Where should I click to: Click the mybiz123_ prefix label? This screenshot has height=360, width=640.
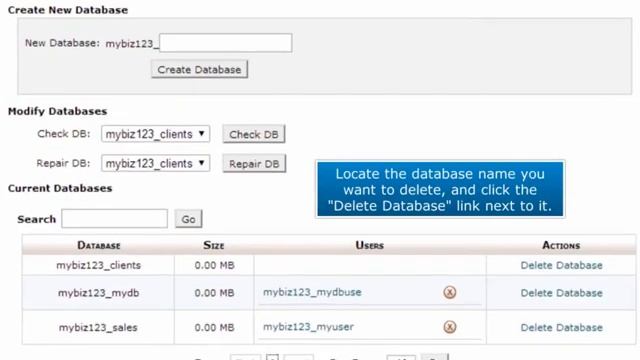click(132, 44)
